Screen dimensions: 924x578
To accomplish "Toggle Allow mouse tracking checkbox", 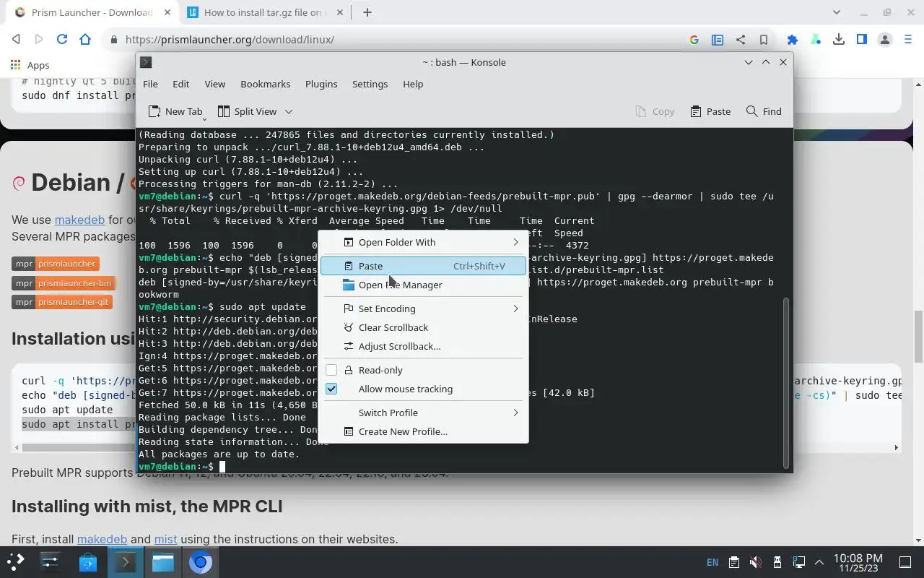I will coord(331,389).
